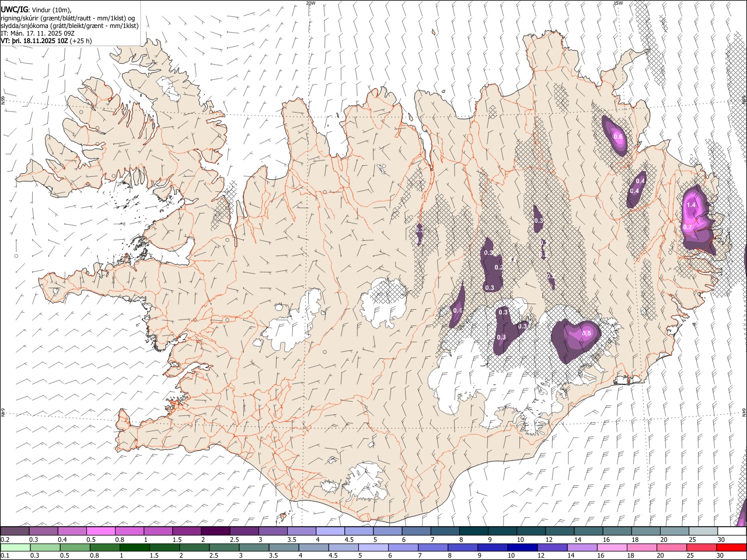The width and height of the screenshot is (747, 560).
Task: Pick the bottom-row blue swatch starting at 7
Action: tap(433, 547)
